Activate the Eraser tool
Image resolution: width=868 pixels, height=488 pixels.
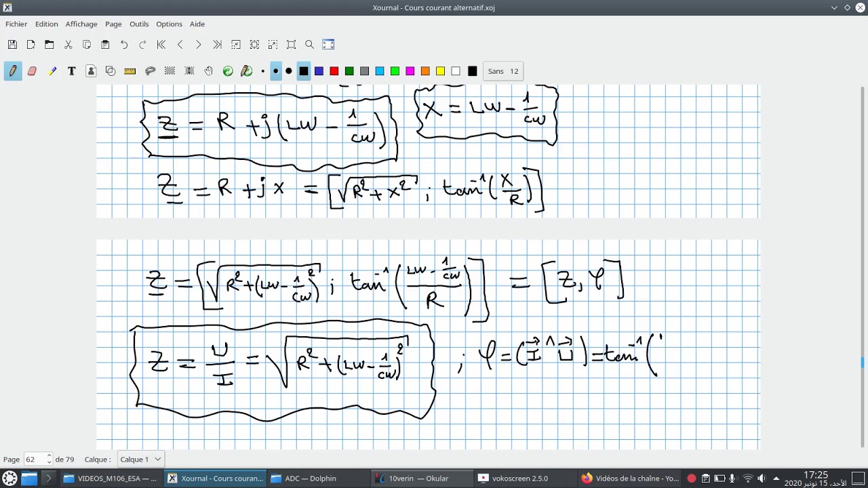(32, 71)
